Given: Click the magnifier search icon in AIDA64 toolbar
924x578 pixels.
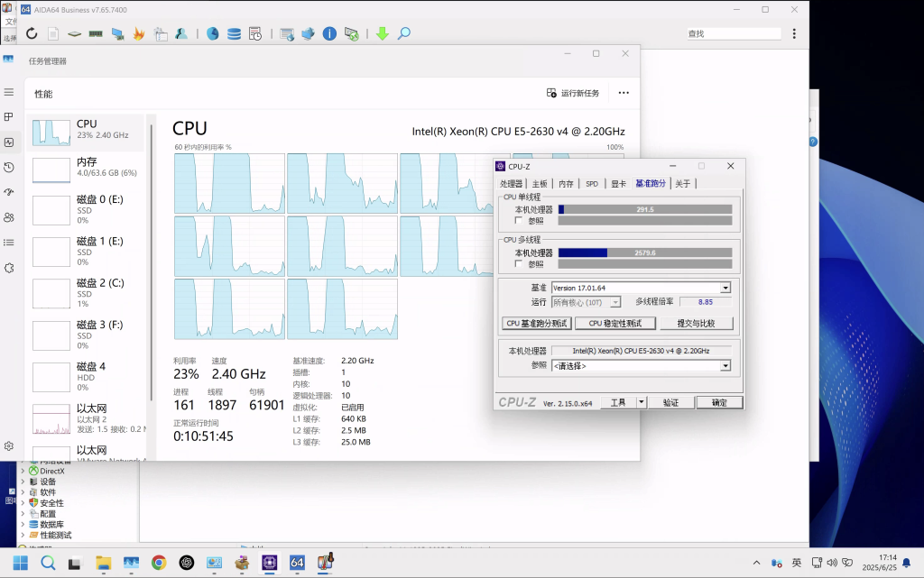Looking at the screenshot, I should (404, 34).
